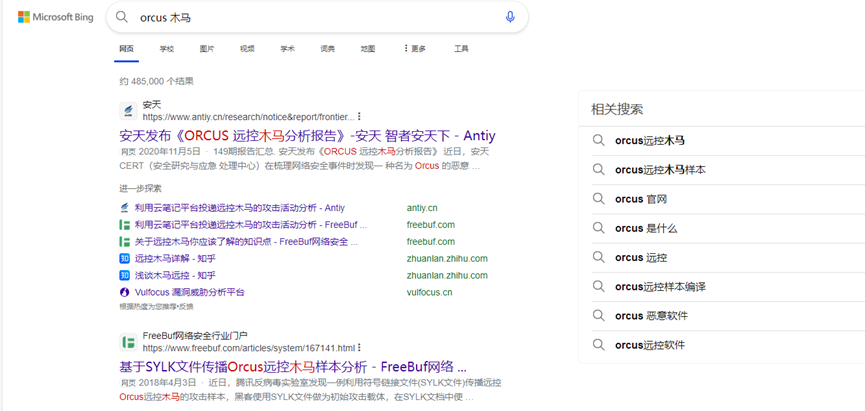Click Zhihu icon beside 远控木马详解
This screenshot has height=411, width=865.
pyautogui.click(x=124, y=258)
